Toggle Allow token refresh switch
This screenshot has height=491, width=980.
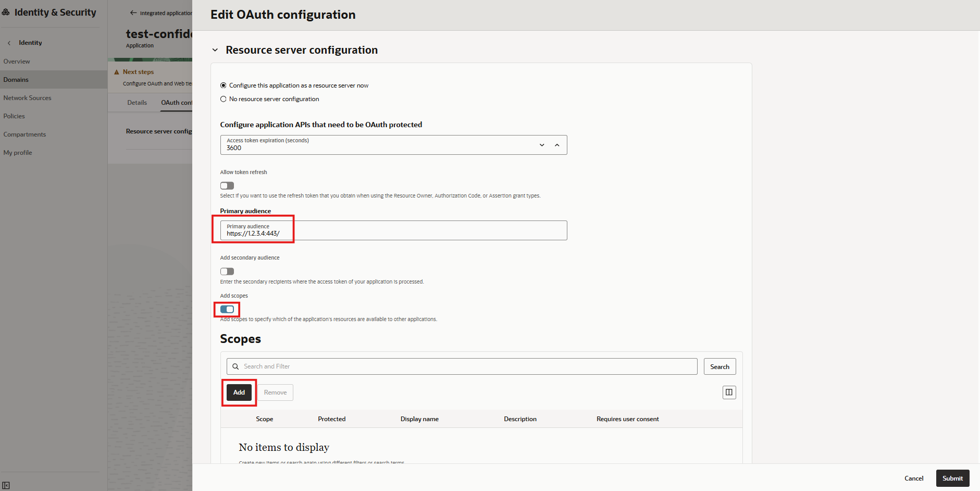(x=227, y=186)
